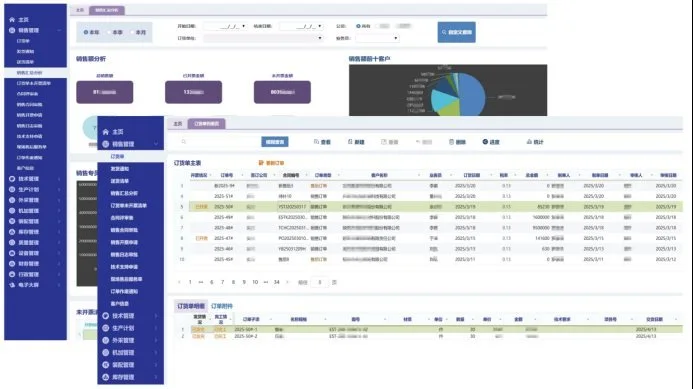Click the 新建 new-order icon in the toolbar
Screen dimensions: 693x389
point(350,142)
